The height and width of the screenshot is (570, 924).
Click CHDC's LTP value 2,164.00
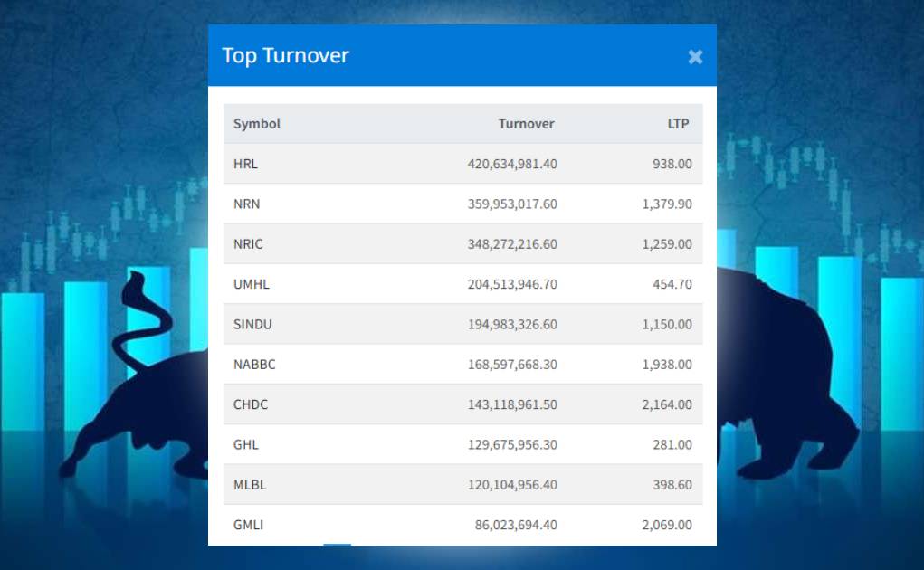(667, 404)
